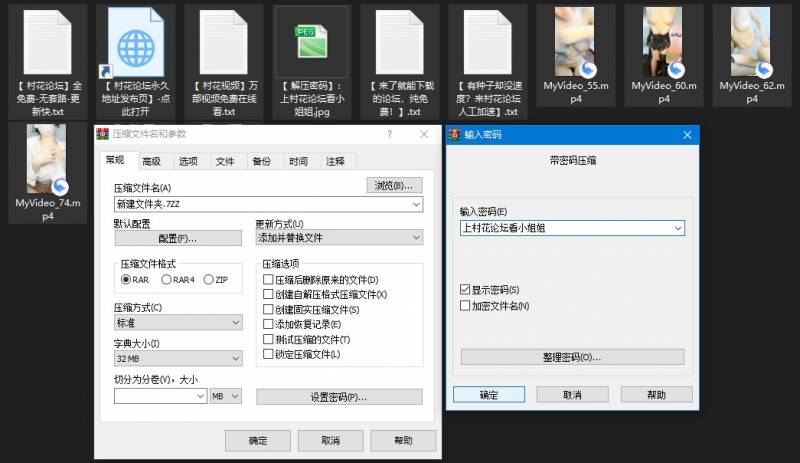
Task: Enable 创建自解压格式压缩文件 checkbox
Action: pyautogui.click(x=268, y=294)
